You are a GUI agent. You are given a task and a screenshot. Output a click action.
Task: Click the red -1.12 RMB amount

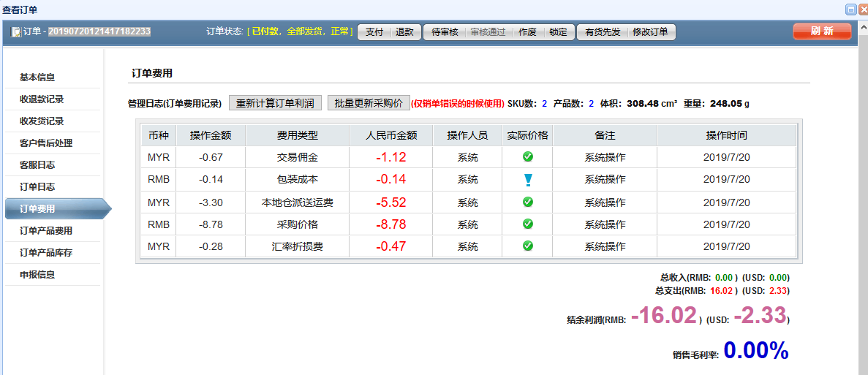(x=390, y=157)
